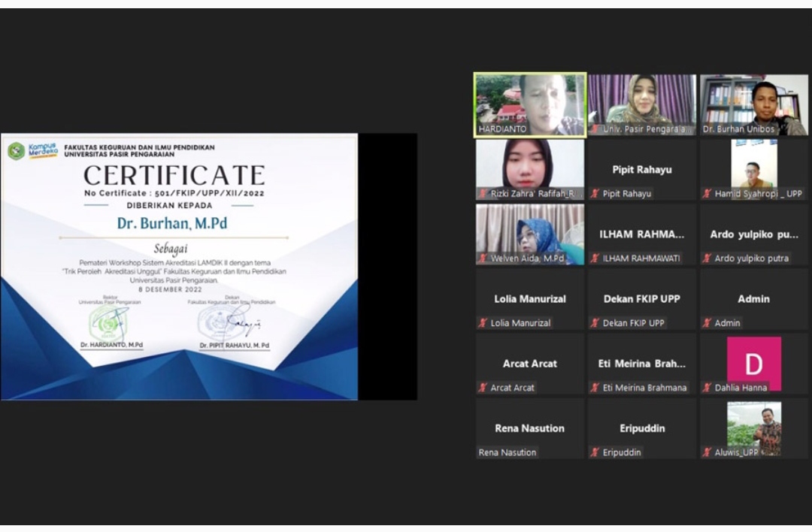Click muted mic icon next to Hamid Syahropi
Image resolution: width=812 pixels, height=532 pixels.
click(x=707, y=194)
